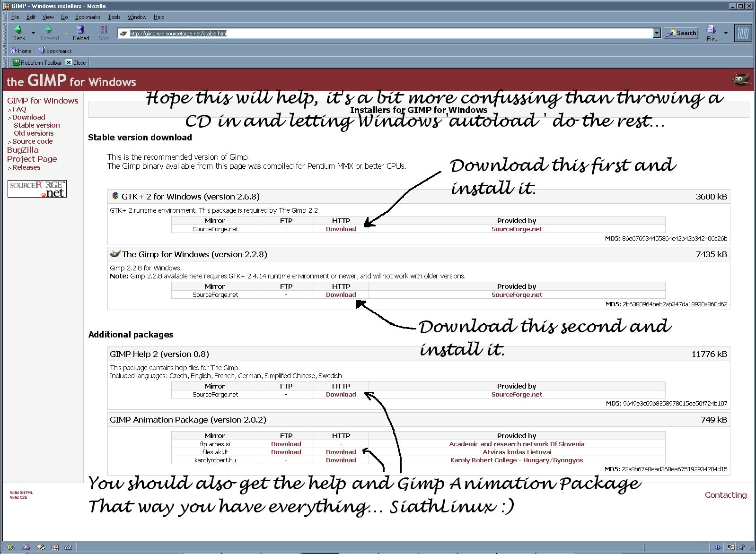
Task: Click the GTK+ 2 package cube icon
Action: tap(115, 196)
